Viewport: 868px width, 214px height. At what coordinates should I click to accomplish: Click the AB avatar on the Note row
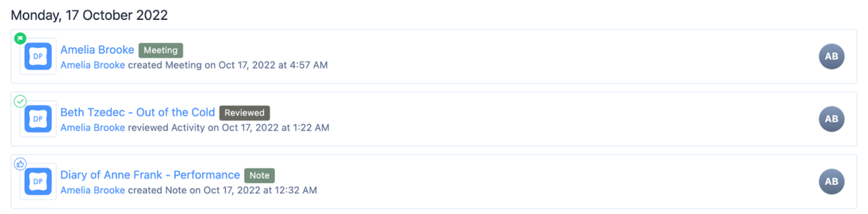[832, 182]
